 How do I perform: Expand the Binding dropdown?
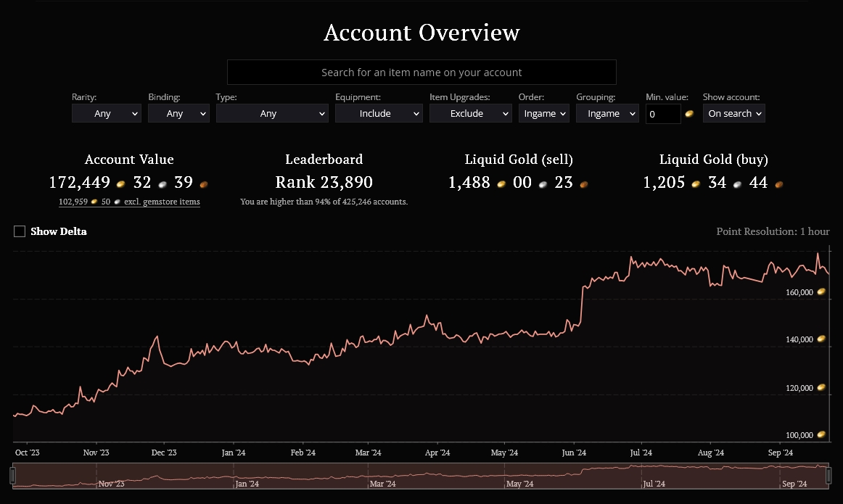coord(178,113)
